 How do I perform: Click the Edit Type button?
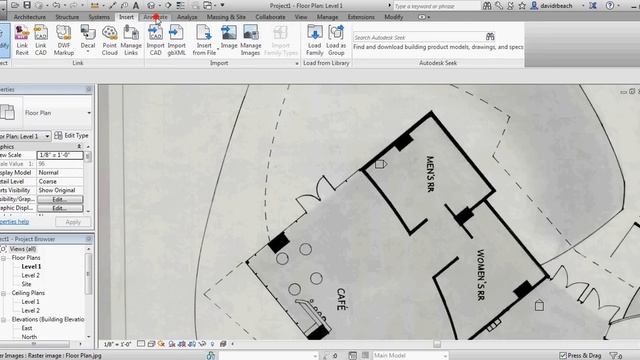point(71,136)
